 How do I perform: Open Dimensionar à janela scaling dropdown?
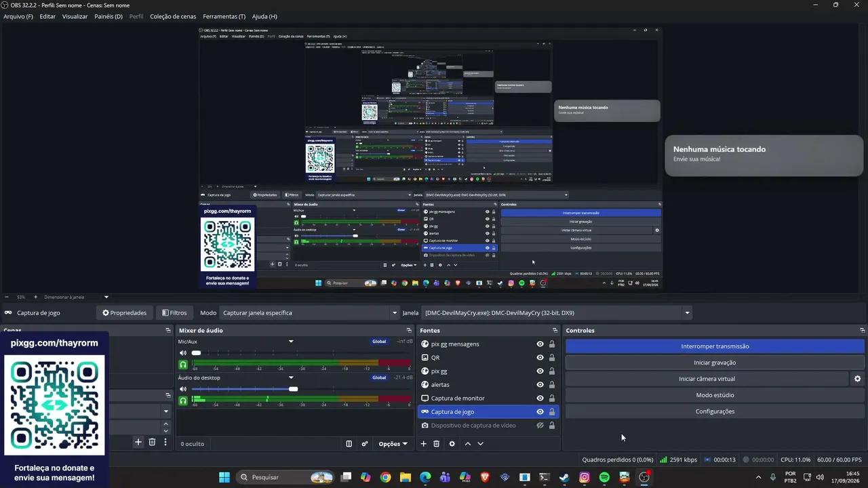click(76, 297)
